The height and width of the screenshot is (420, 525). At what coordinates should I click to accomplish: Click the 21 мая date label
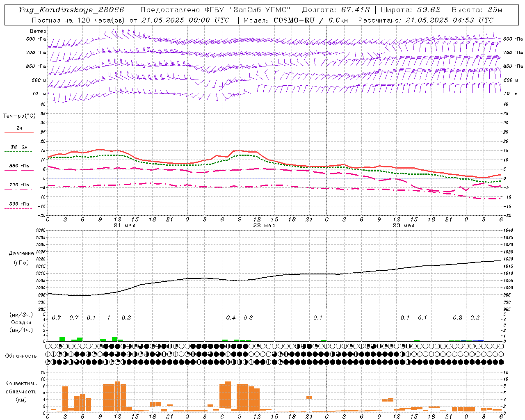[124, 226]
